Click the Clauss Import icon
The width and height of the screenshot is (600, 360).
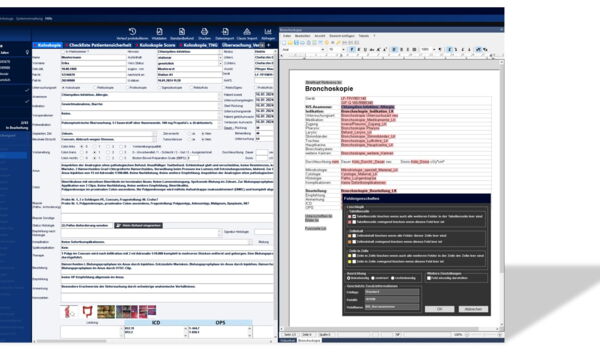(x=247, y=32)
